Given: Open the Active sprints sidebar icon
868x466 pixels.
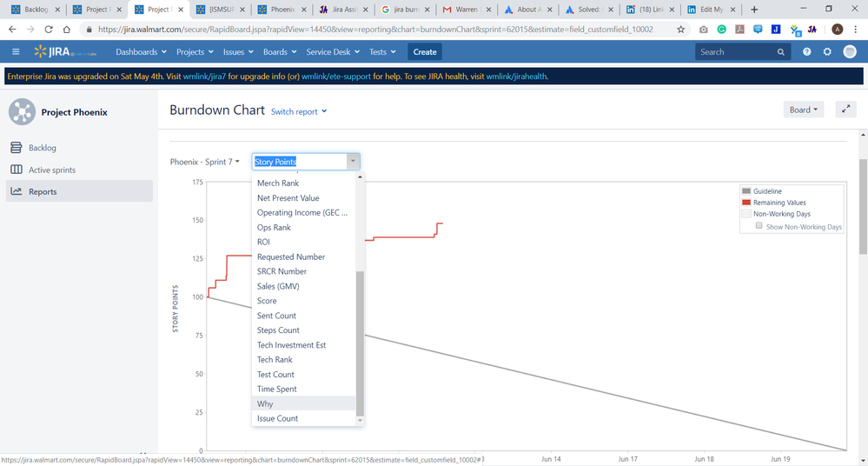Looking at the screenshot, I should [16, 170].
